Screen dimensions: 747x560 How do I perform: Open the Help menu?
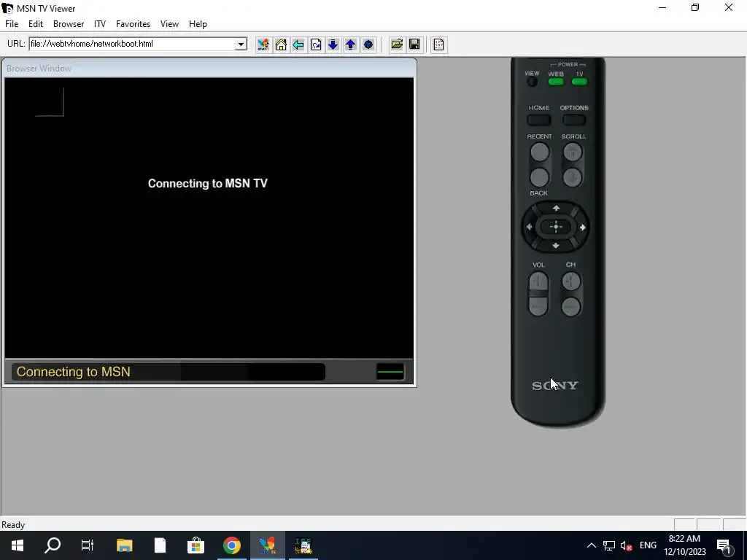(x=198, y=24)
